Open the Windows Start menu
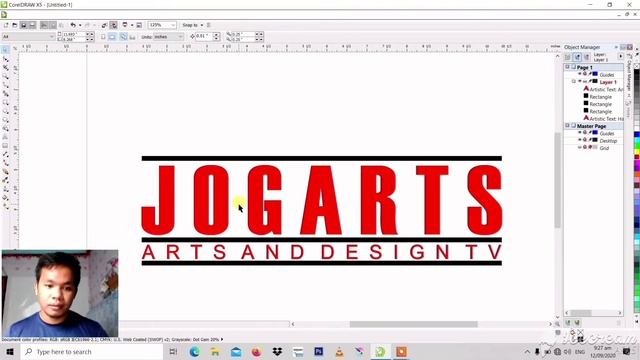 pyautogui.click(x=10, y=351)
